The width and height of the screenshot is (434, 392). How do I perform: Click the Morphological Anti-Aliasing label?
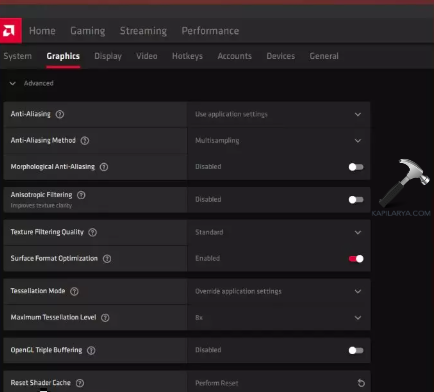coord(53,167)
